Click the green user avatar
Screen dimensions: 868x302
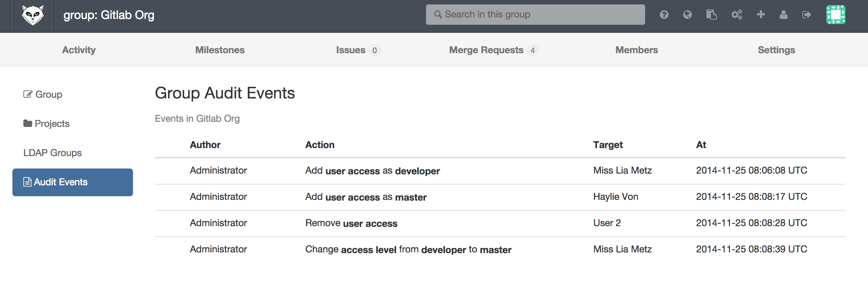[835, 15]
